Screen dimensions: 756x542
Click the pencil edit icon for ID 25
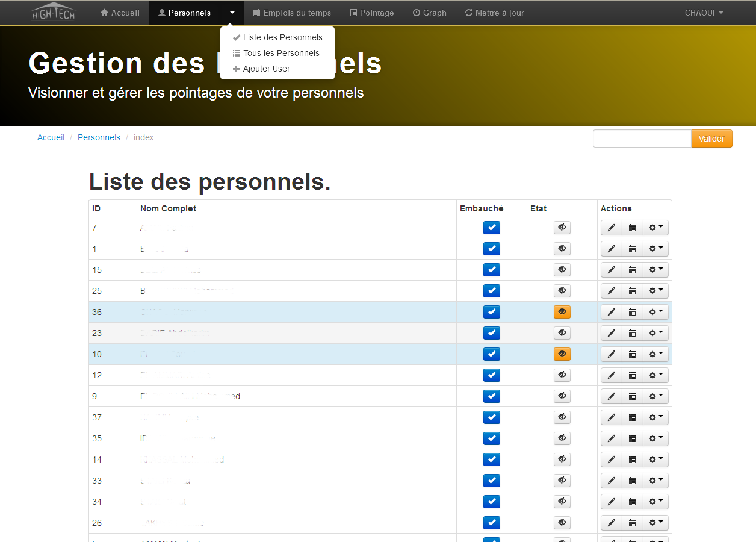pyautogui.click(x=611, y=291)
